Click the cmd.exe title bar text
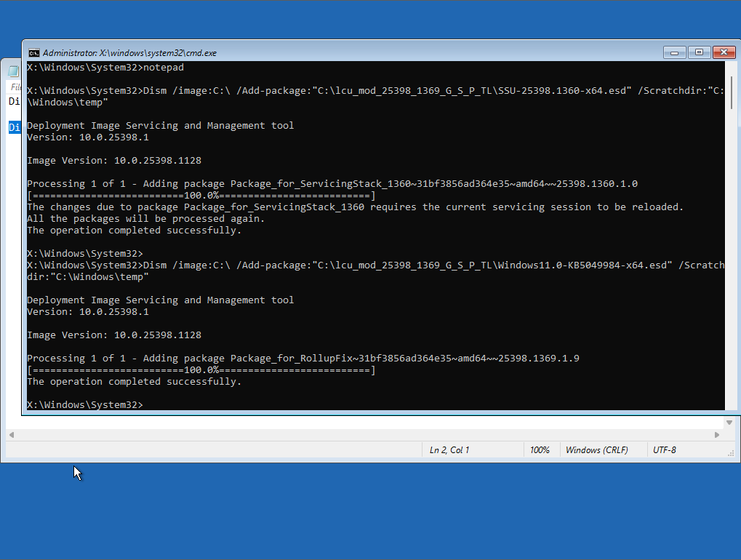This screenshot has width=741, height=560. coord(129,53)
